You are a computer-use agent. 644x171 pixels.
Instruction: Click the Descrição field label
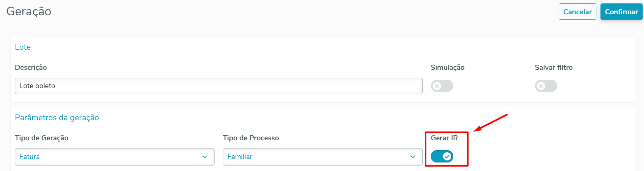pyautogui.click(x=31, y=67)
